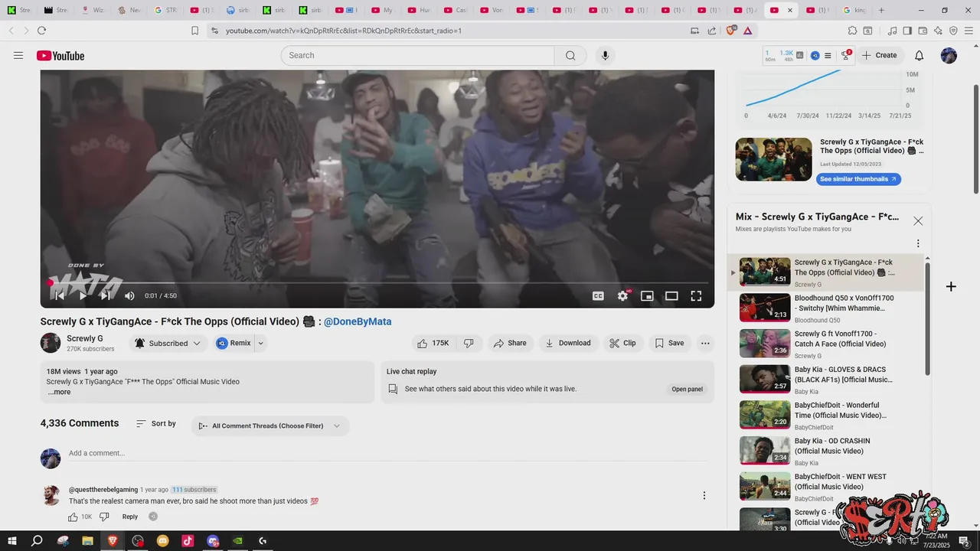Screen dimensions: 980x551
Task: Expand the description with ...more
Action: (59, 392)
